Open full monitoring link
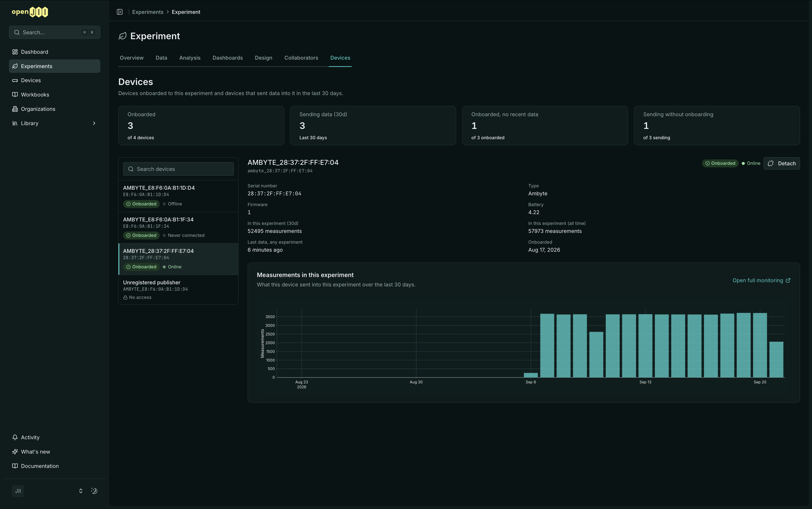The height and width of the screenshot is (509, 812). coord(761,281)
